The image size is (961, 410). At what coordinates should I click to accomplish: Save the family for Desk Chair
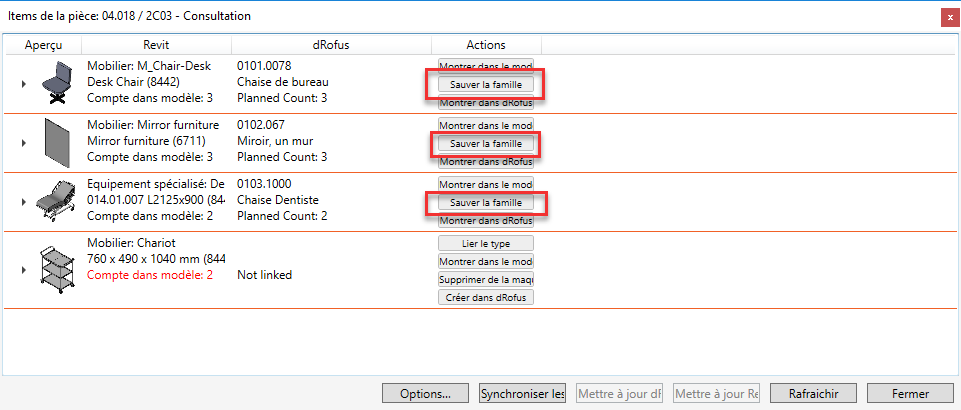pos(486,85)
